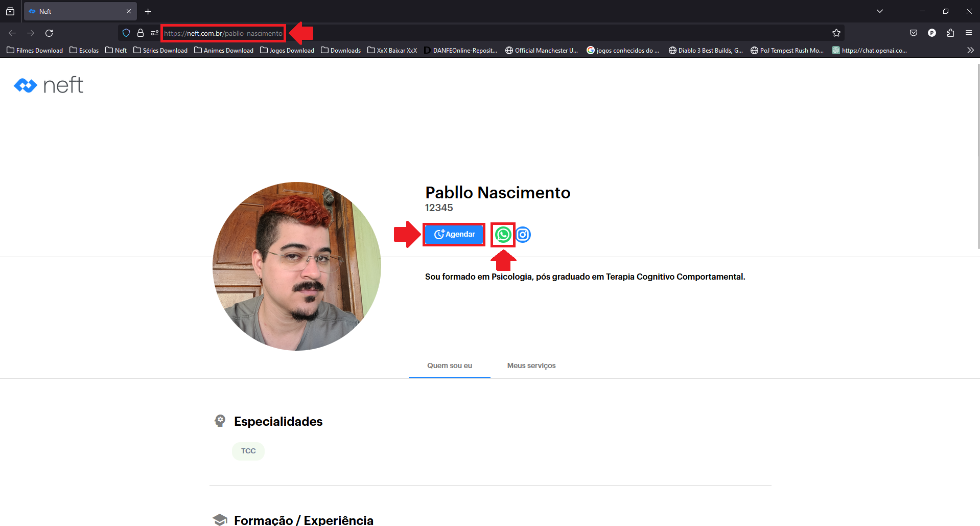The height and width of the screenshot is (526, 980).
Task: Click the URL address field
Action: pyautogui.click(x=460, y=33)
